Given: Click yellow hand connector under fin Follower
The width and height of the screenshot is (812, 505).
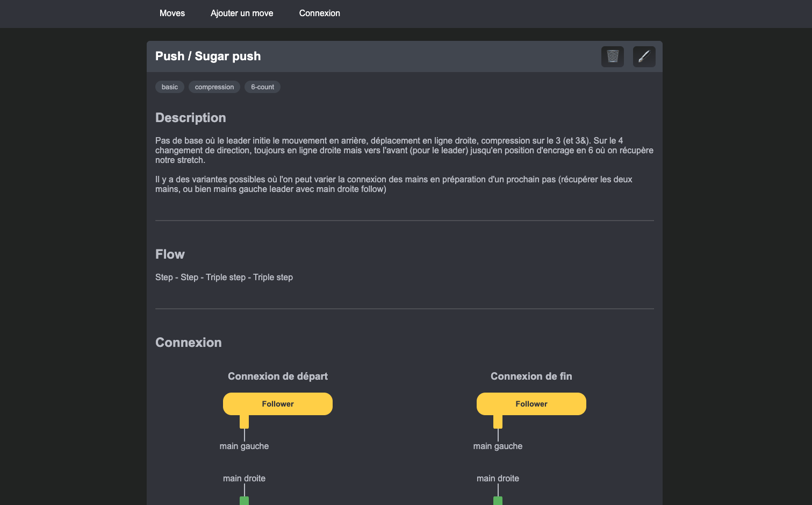Looking at the screenshot, I should 498,422.
